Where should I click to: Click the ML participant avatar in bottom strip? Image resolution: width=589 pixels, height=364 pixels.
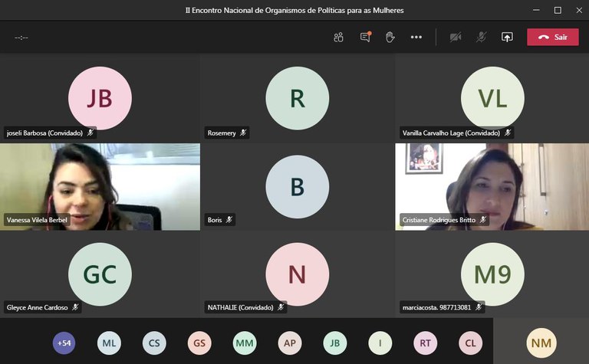point(109,343)
